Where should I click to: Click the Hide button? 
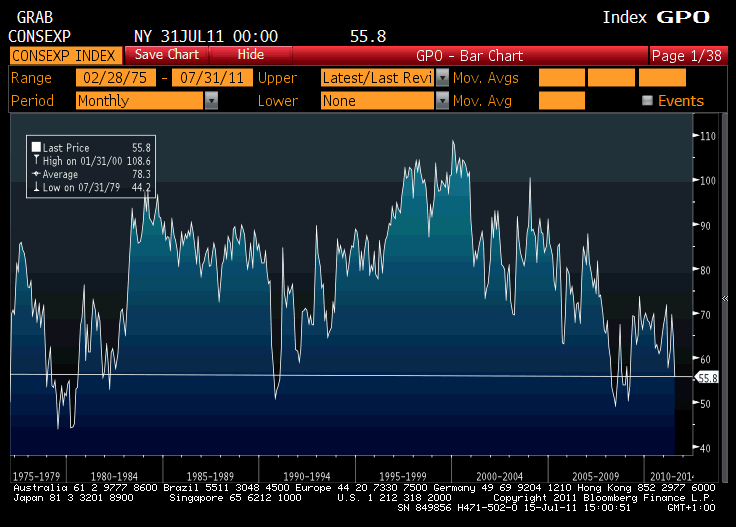[x=251, y=55]
